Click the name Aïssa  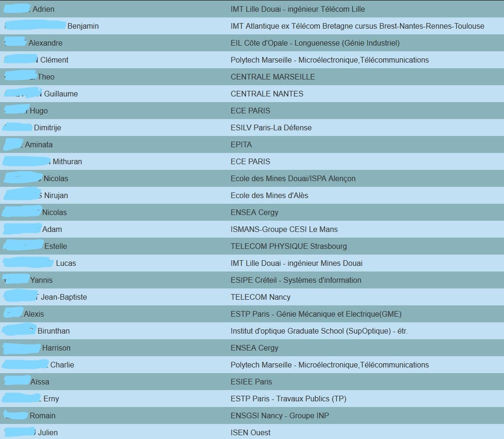40,382
